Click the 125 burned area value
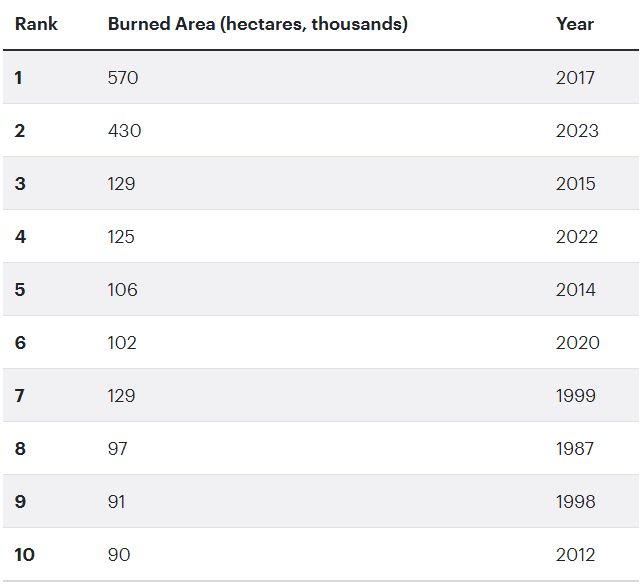Image resolution: width=642 pixels, height=588 pixels. point(121,237)
